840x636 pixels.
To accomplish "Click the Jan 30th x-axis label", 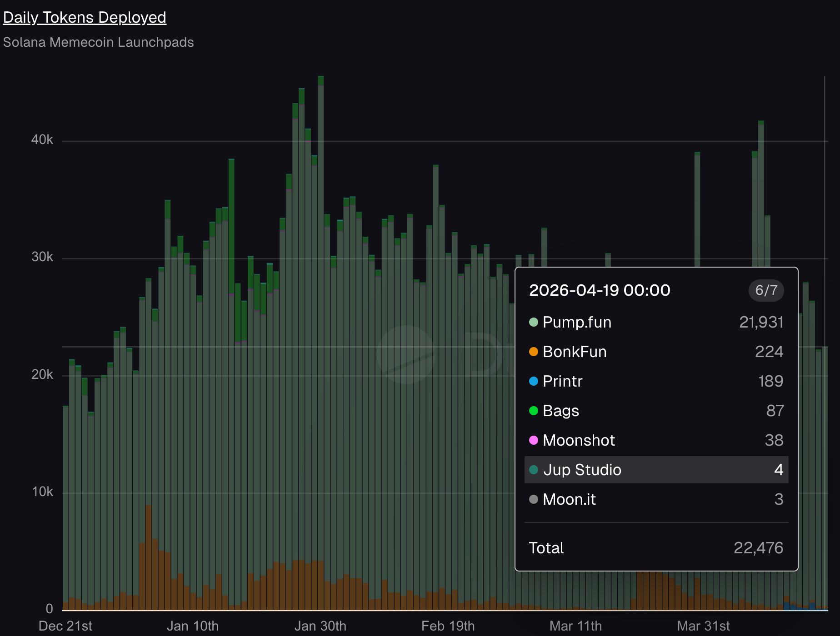I will point(320,626).
